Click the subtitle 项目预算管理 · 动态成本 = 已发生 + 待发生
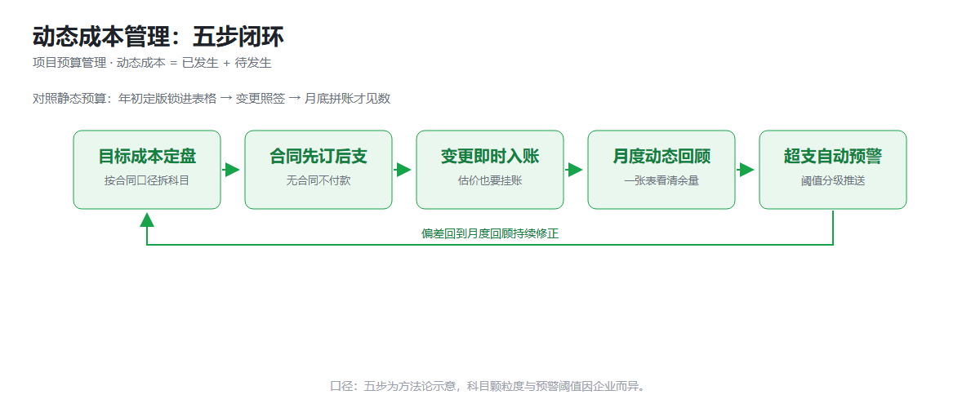 coord(152,63)
